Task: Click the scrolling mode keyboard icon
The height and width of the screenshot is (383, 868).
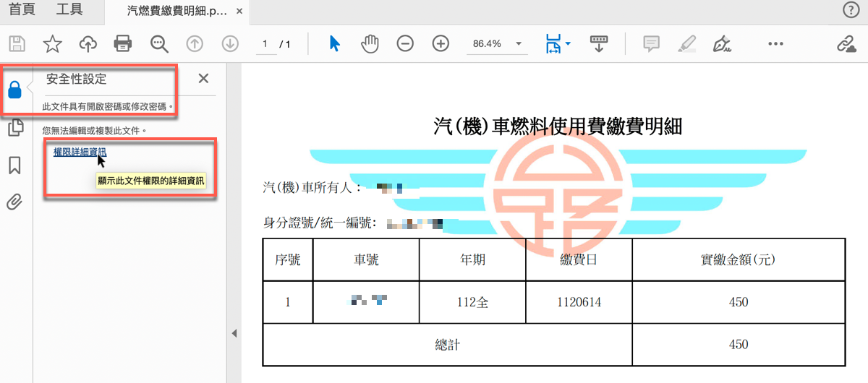Action: click(x=598, y=44)
